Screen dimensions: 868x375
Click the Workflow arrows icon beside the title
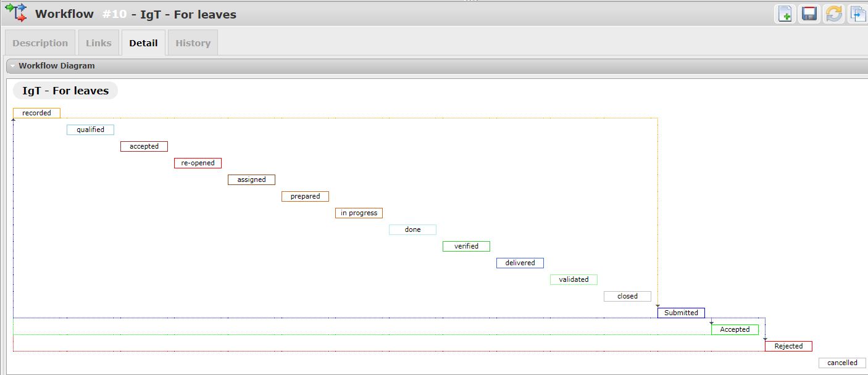pos(16,13)
